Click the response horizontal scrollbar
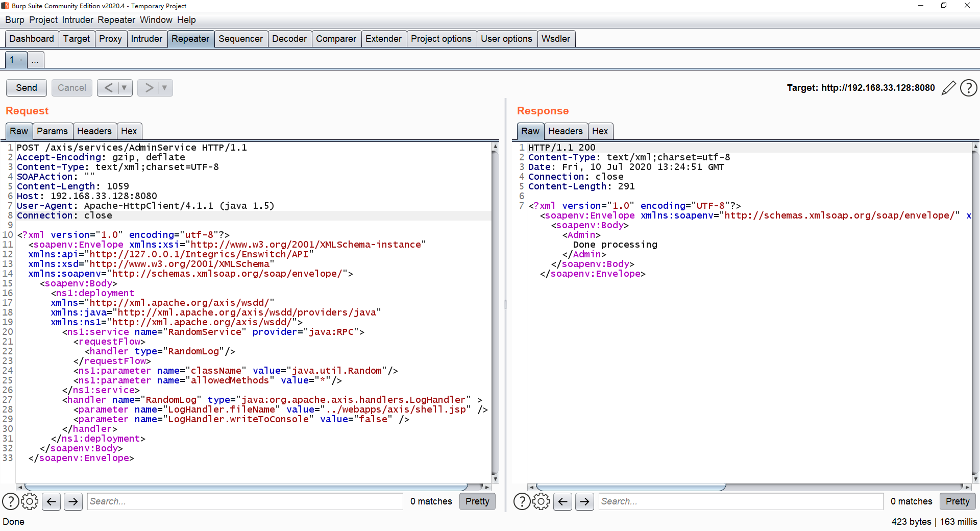 coord(631,487)
